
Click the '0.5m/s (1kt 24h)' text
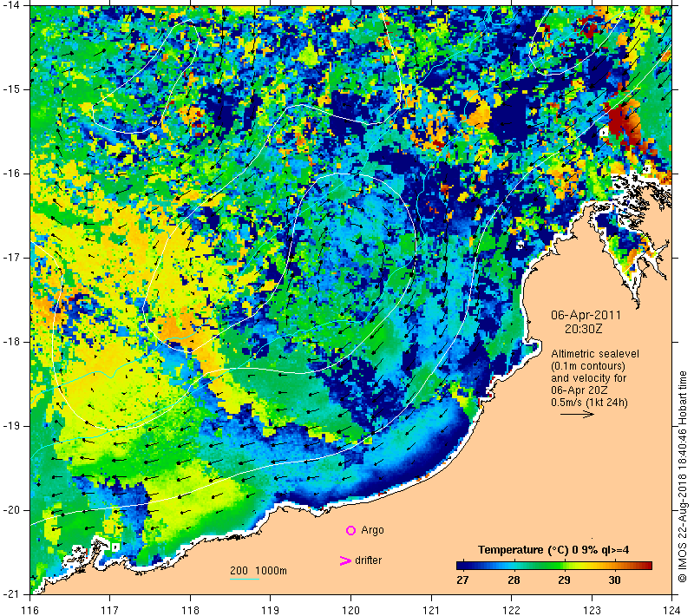click(589, 403)
